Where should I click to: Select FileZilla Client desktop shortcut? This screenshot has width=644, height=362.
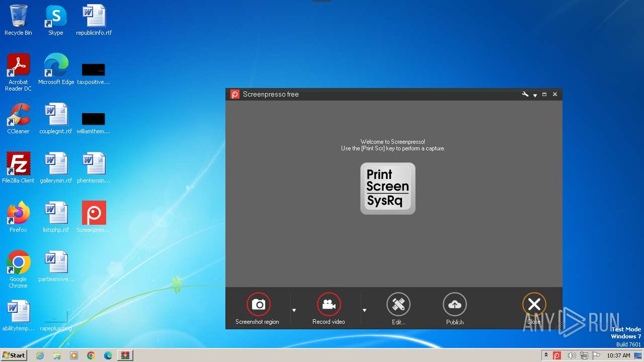(18, 168)
